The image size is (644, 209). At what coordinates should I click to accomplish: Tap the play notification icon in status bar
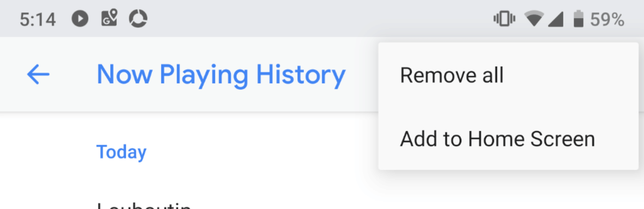(80, 19)
